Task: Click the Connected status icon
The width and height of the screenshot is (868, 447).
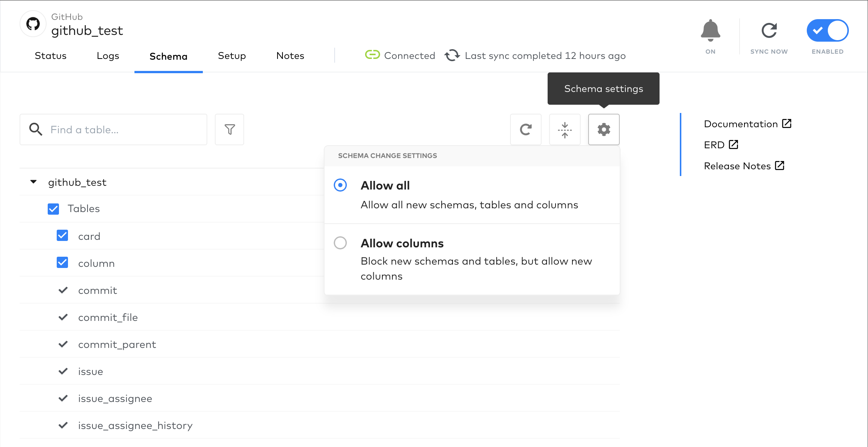Action: click(372, 55)
